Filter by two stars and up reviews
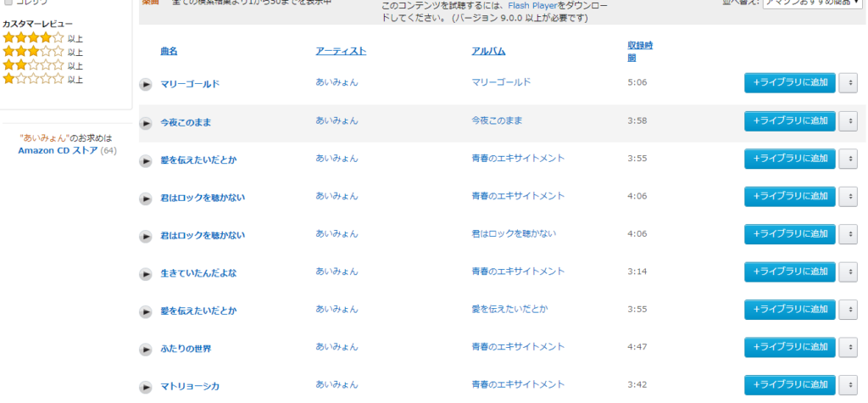 coord(42,65)
